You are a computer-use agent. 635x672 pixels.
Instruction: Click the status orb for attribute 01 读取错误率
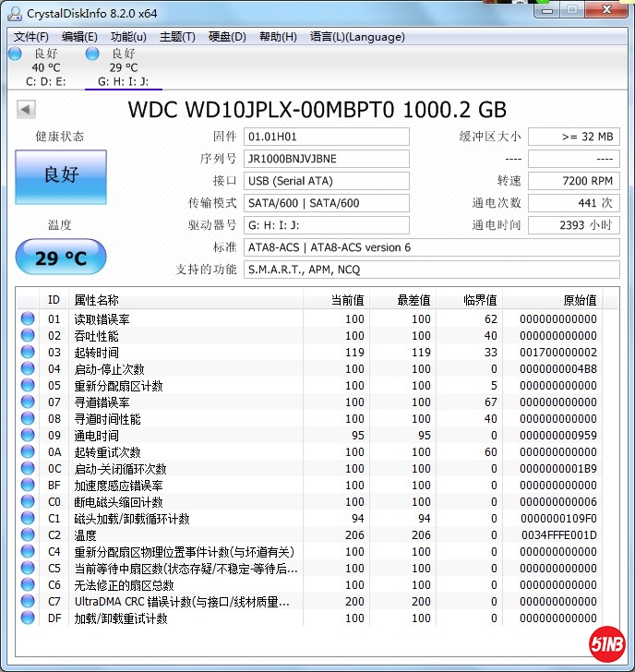pos(28,319)
